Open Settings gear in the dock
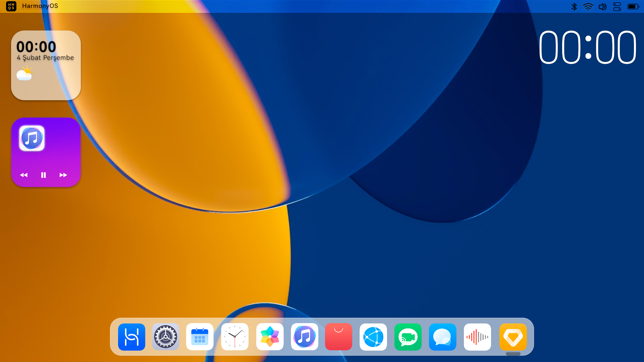The image size is (644, 362). (166, 337)
